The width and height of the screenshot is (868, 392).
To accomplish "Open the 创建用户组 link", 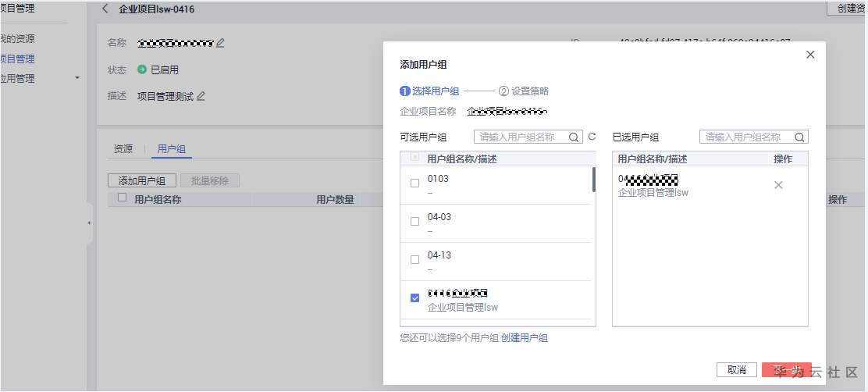I will coord(525,338).
